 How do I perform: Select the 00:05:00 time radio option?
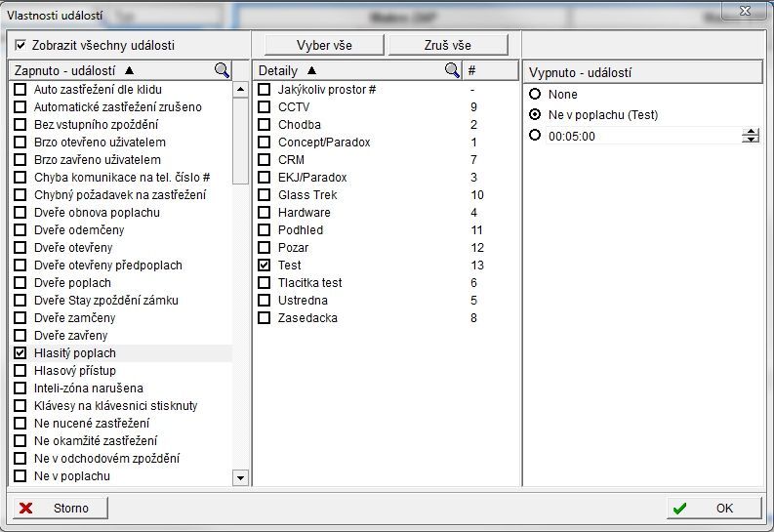tap(535, 136)
